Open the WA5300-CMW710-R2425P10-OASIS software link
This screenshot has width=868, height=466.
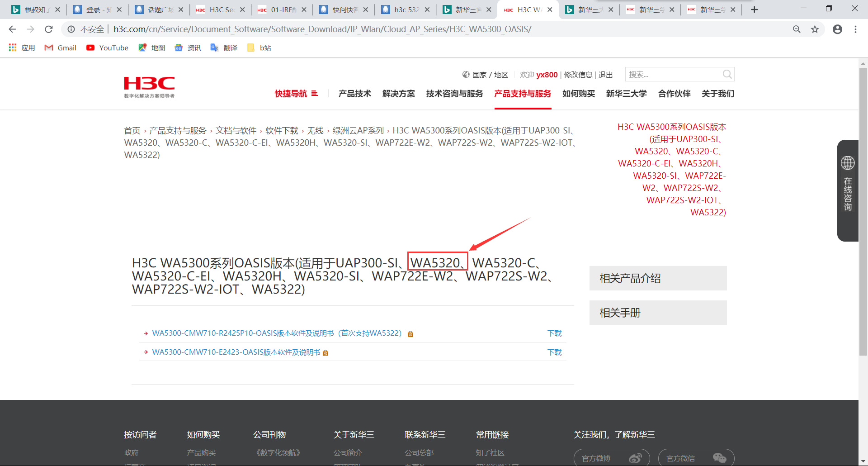click(x=277, y=333)
